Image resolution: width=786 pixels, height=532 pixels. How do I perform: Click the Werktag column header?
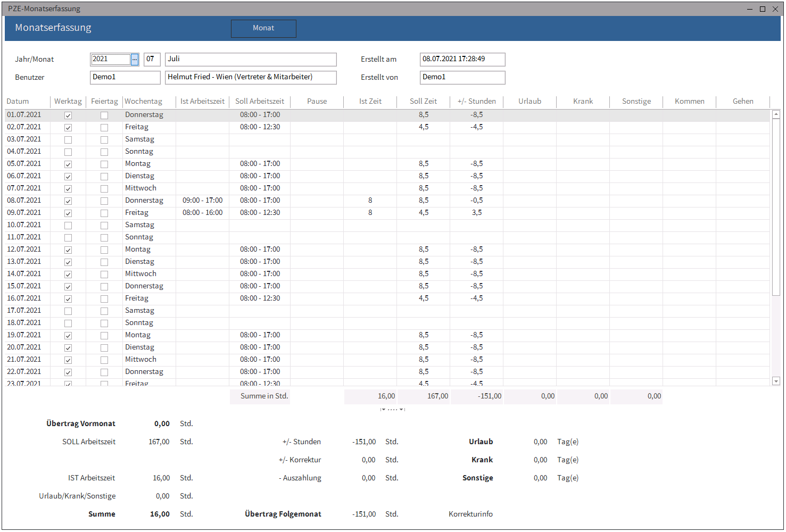tap(68, 101)
